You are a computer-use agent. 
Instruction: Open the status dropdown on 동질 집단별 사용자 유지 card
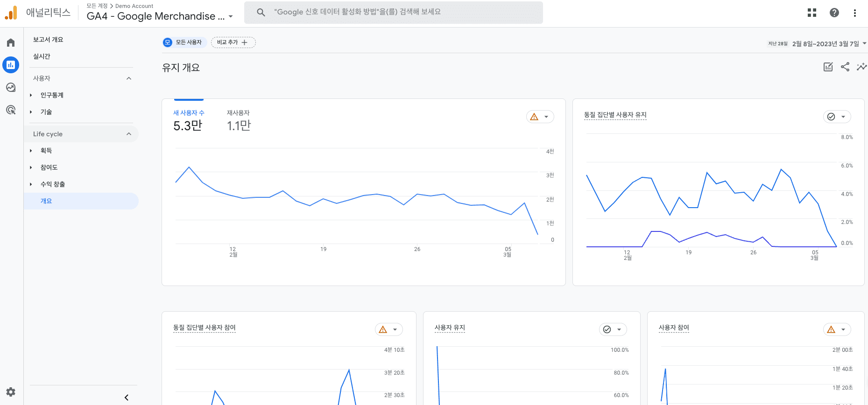837,117
